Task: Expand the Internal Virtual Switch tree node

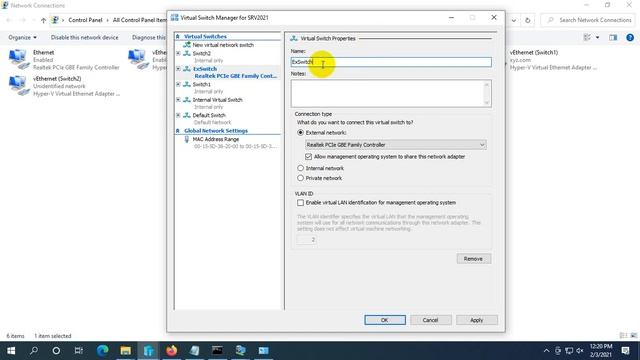Action: coord(178,100)
